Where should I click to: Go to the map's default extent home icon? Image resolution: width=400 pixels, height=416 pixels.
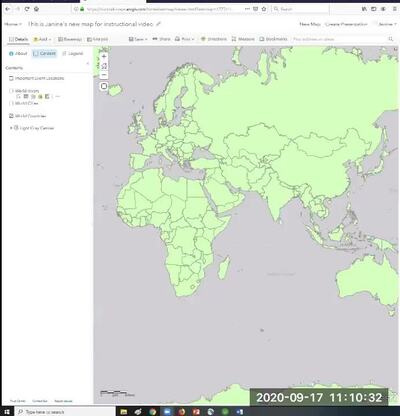coord(104,66)
